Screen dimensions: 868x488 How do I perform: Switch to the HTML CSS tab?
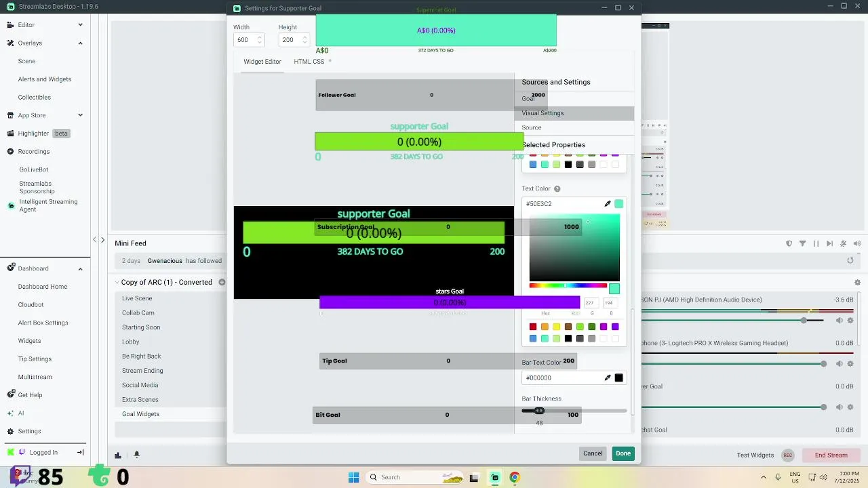pyautogui.click(x=309, y=62)
